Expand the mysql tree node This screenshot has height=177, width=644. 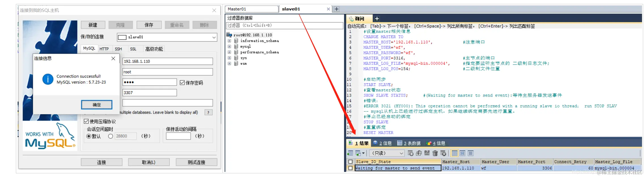pos(229,46)
